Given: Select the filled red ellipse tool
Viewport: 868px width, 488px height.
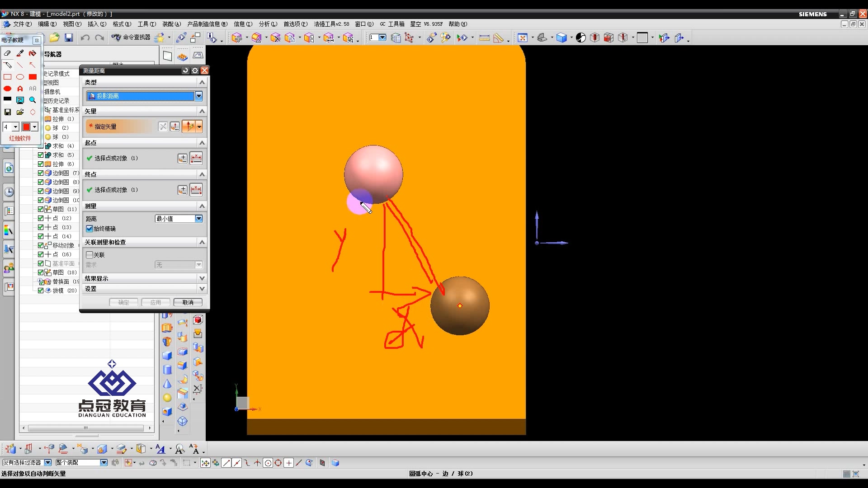Looking at the screenshot, I should pyautogui.click(x=8, y=89).
